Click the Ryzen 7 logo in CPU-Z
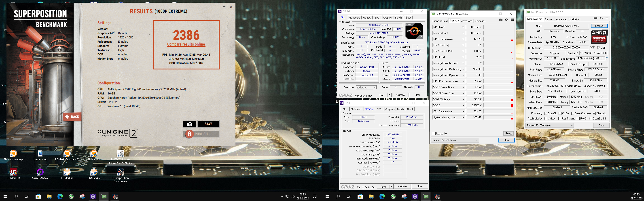 (414, 31)
